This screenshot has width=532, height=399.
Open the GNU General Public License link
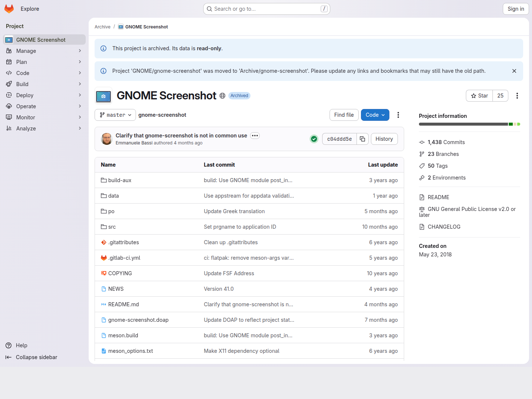pyautogui.click(x=467, y=212)
